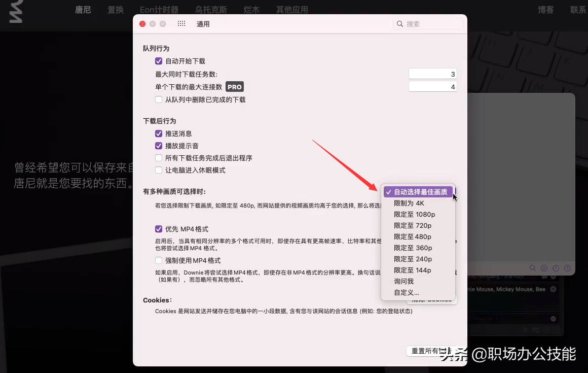Click the gear icon on the download item
Screen dimensions: 588x373
point(552,319)
